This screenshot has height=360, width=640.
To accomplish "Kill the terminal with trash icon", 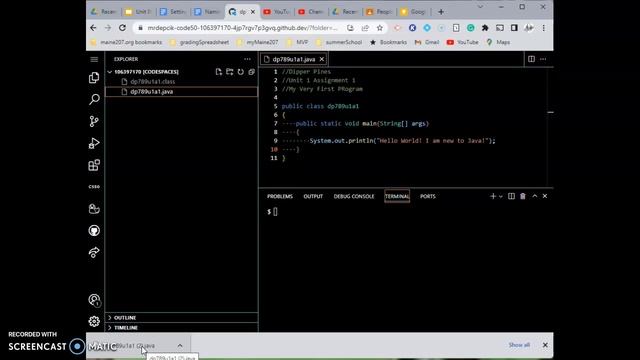I will tap(522, 196).
